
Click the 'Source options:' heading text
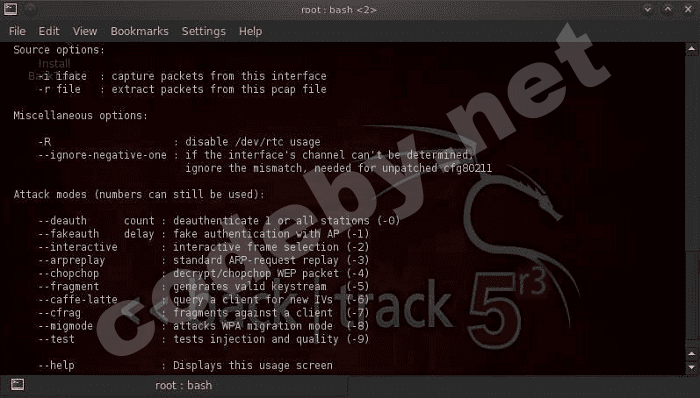(x=59, y=50)
